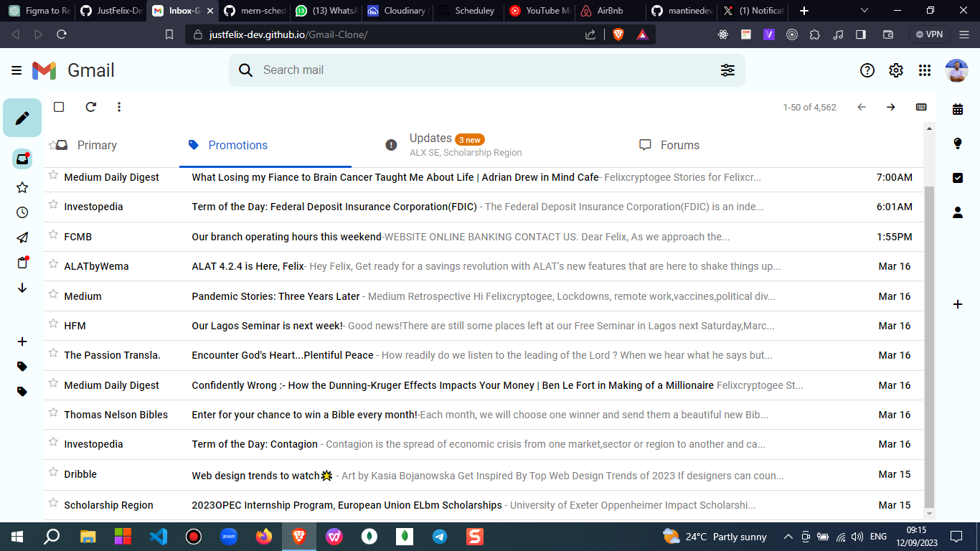This screenshot has height=551, width=980.
Task: Open the Drafts clipboard icon
Action: click(22, 263)
